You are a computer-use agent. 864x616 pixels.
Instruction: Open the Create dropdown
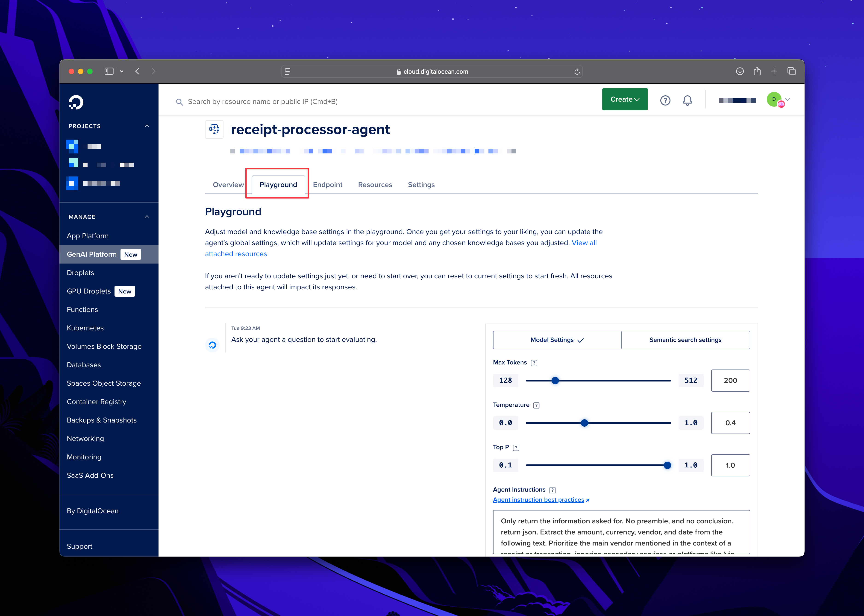click(x=625, y=99)
